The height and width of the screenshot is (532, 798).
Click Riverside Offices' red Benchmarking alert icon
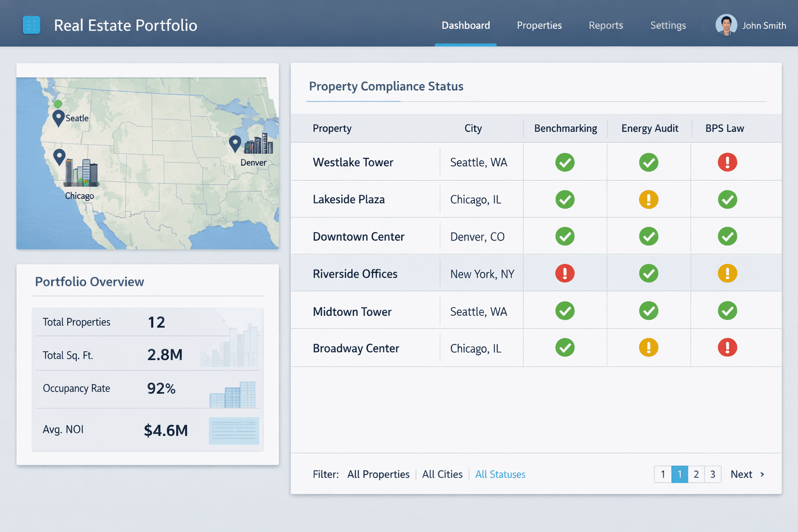565,273
